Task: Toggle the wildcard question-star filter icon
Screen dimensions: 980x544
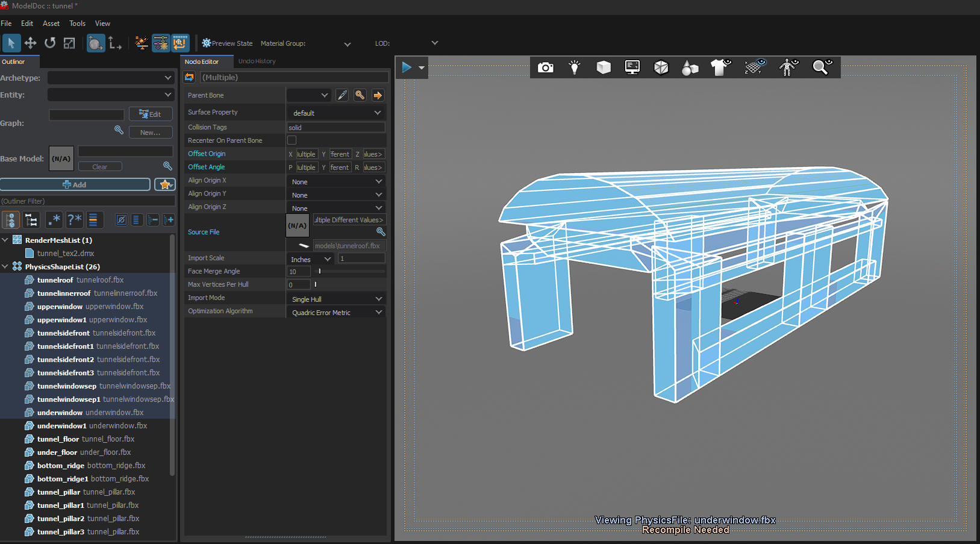Action: pos(74,220)
